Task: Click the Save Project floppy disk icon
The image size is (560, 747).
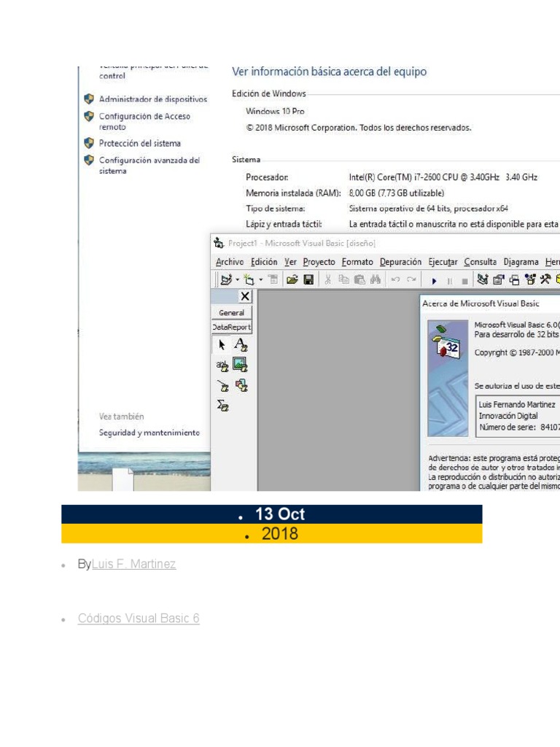Action: (x=308, y=279)
